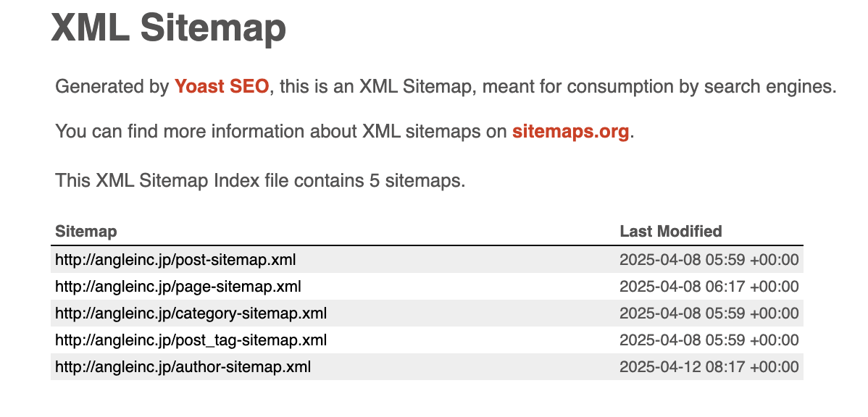Open the author-sitemap.xml link
The image size is (868, 417).
tap(183, 367)
